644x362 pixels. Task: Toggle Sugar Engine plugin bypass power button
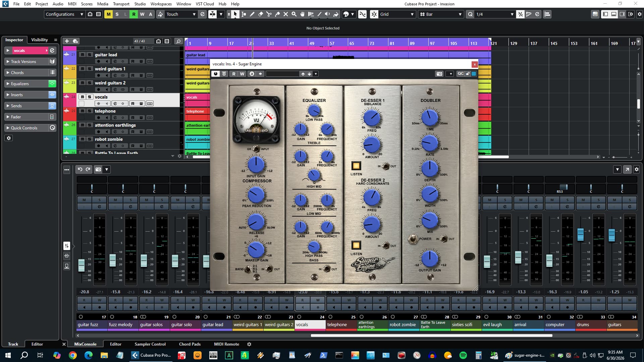click(215, 74)
